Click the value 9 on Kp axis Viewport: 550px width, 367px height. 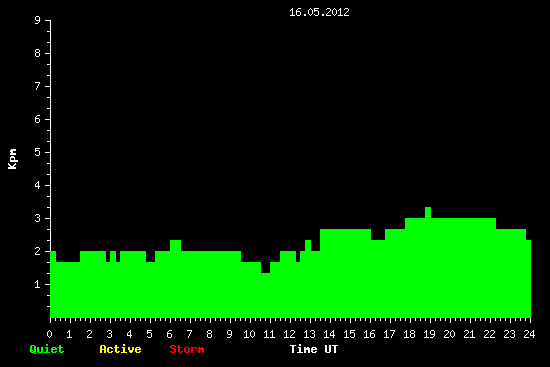pyautogui.click(x=38, y=20)
